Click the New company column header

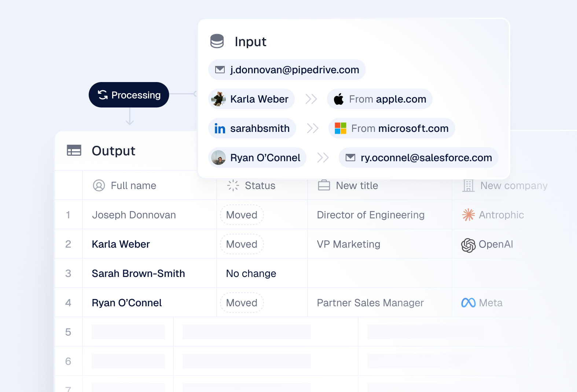pos(514,185)
